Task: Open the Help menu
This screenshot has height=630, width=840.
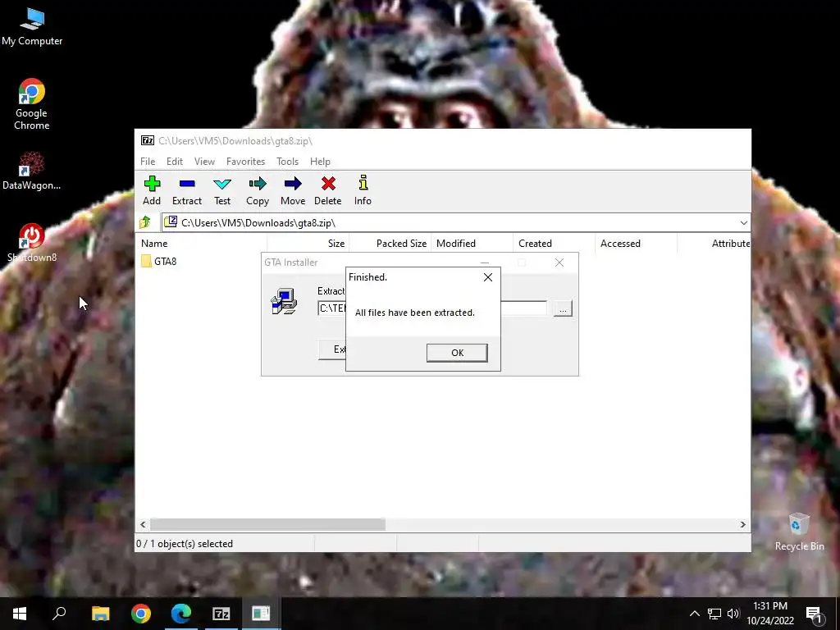Action: 321,162
